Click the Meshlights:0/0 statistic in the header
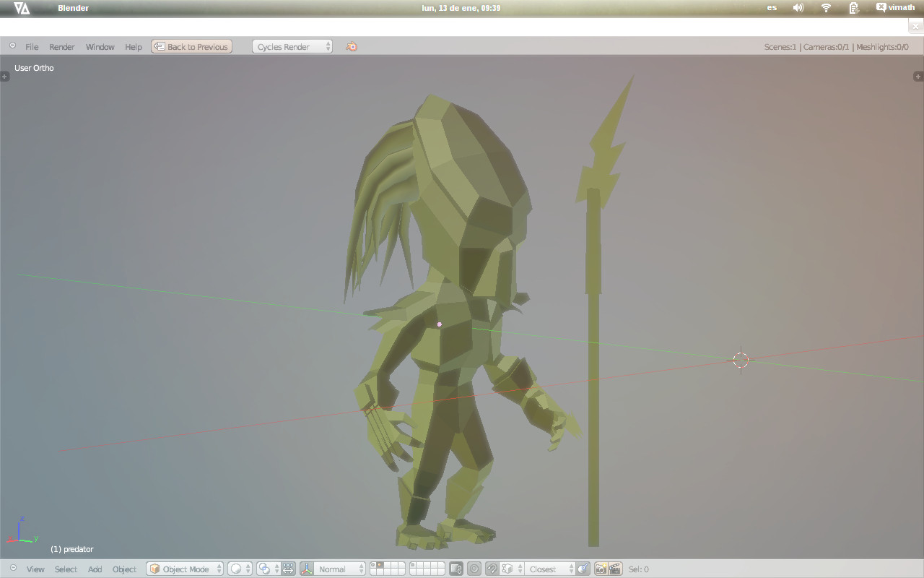The width and height of the screenshot is (924, 578). point(882,47)
